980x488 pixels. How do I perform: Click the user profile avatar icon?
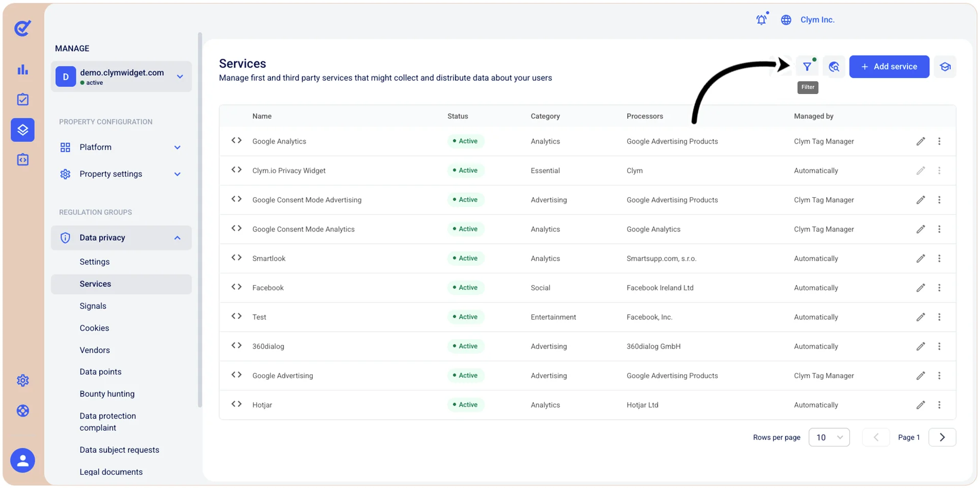[22, 460]
